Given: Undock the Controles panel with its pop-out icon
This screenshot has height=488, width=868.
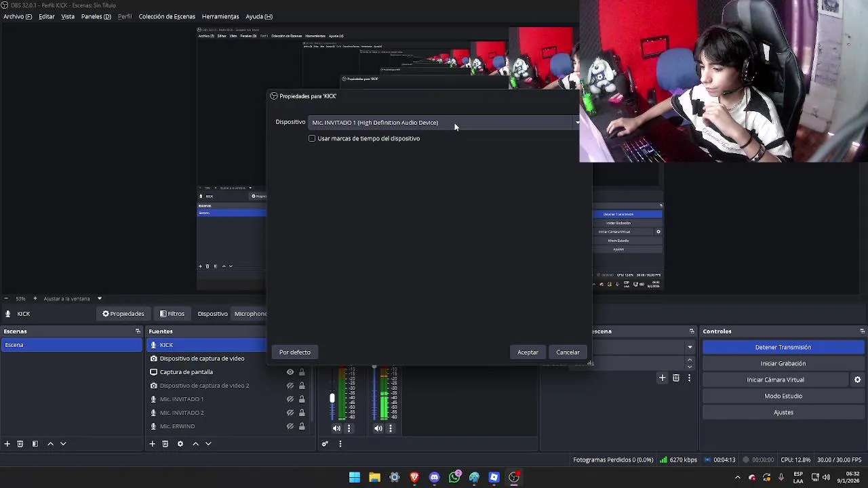Looking at the screenshot, I should [862, 331].
